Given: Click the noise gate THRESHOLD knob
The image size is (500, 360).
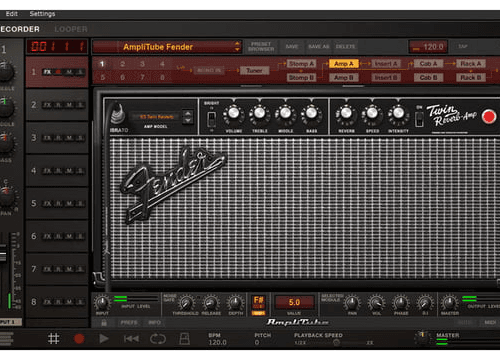Looking at the screenshot, I should [185, 303].
